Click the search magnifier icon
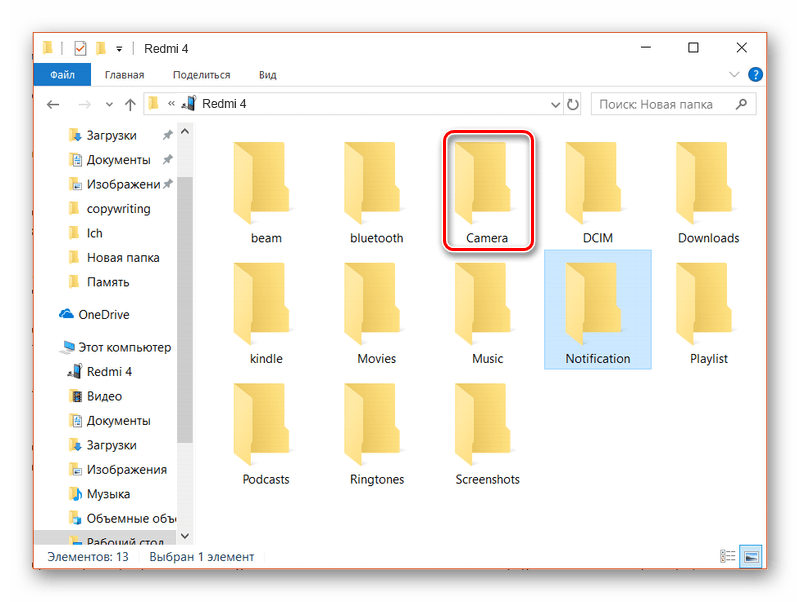The height and width of the screenshot is (602, 800). [741, 104]
